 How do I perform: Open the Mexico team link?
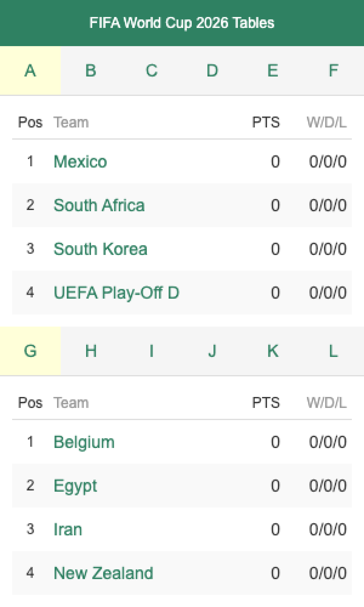click(x=80, y=161)
